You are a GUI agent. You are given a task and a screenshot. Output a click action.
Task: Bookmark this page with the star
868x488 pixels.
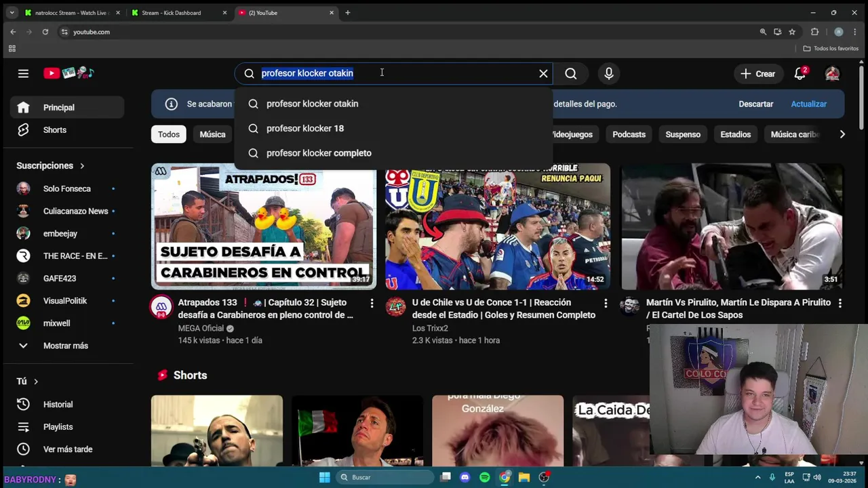(792, 32)
